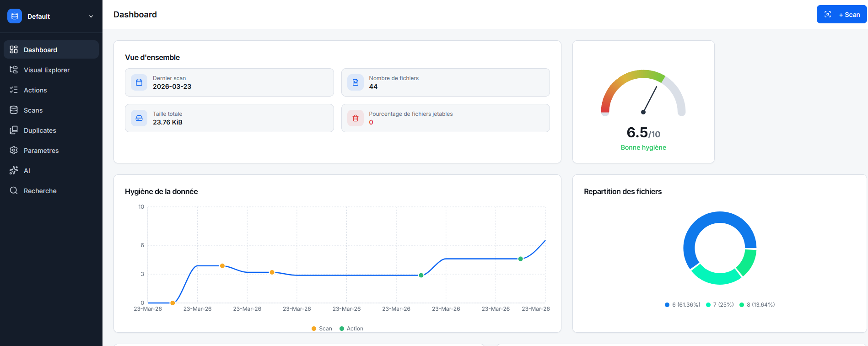Screen dimensions: 868x346
Task: Click the Vue d'ensemble heading
Action: tap(152, 57)
